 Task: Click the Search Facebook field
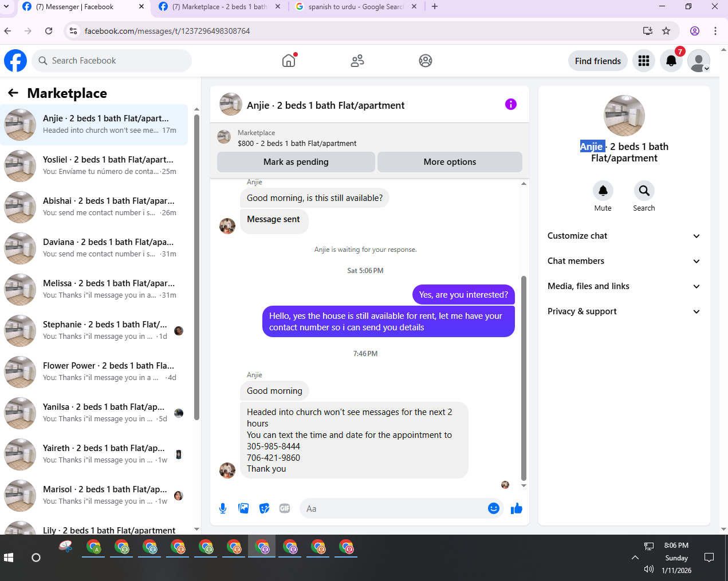coord(112,61)
